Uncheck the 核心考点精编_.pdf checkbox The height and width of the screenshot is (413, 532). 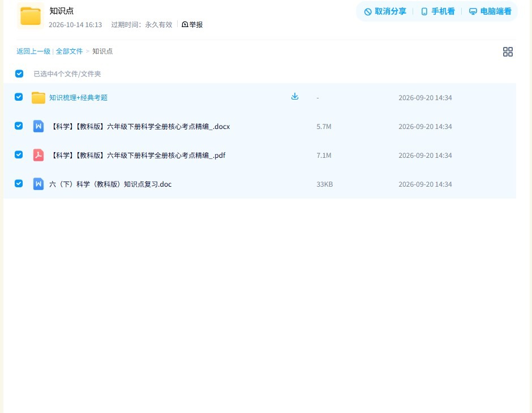pyautogui.click(x=19, y=154)
